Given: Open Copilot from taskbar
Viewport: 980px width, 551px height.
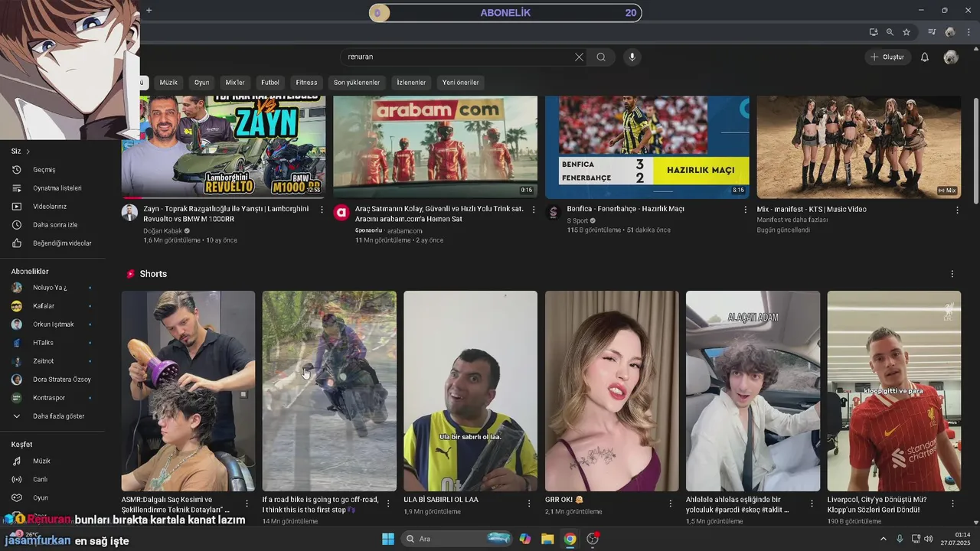Looking at the screenshot, I should pyautogui.click(x=525, y=539).
